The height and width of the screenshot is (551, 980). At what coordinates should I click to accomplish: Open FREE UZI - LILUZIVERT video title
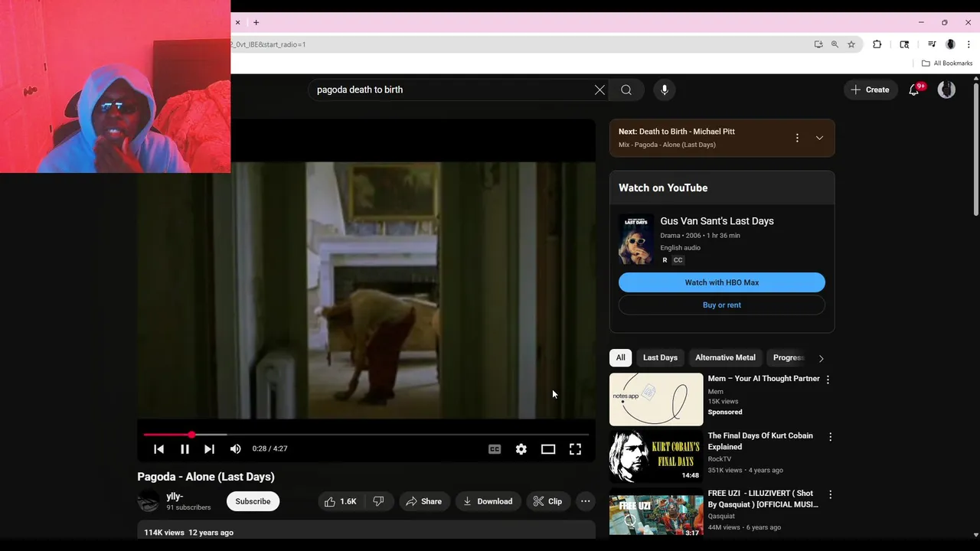pyautogui.click(x=763, y=499)
